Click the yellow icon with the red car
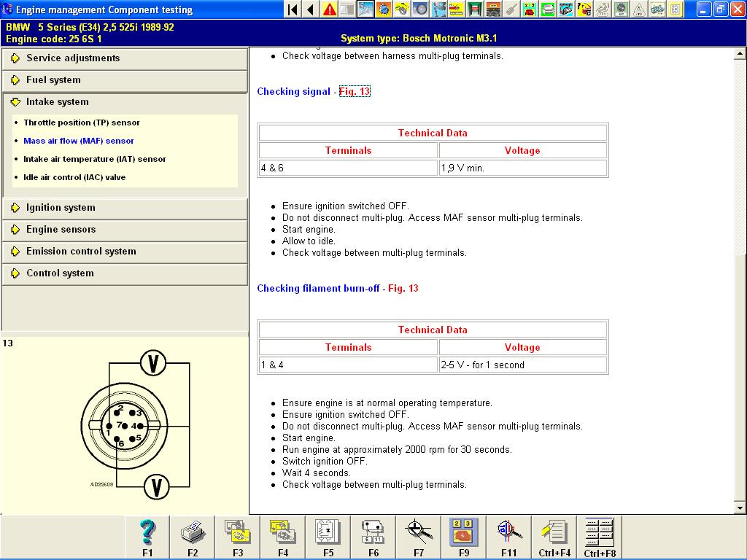The height and width of the screenshot is (560, 747). click(457, 9)
